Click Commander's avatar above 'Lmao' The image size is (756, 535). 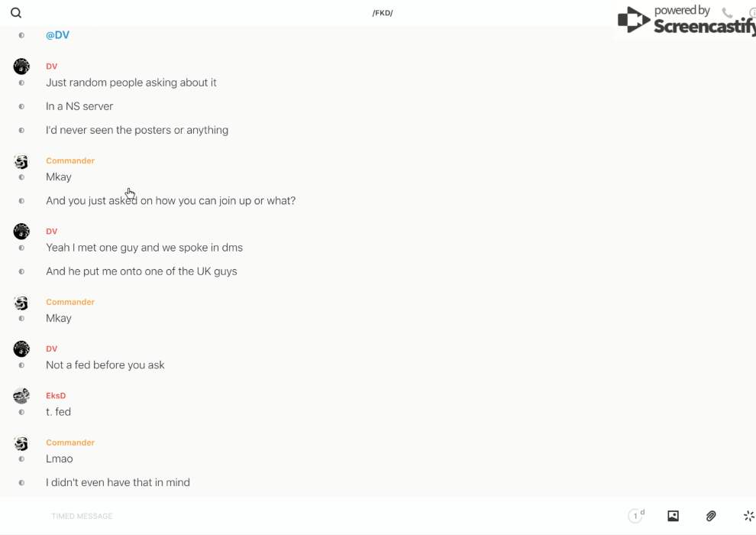pyautogui.click(x=21, y=443)
